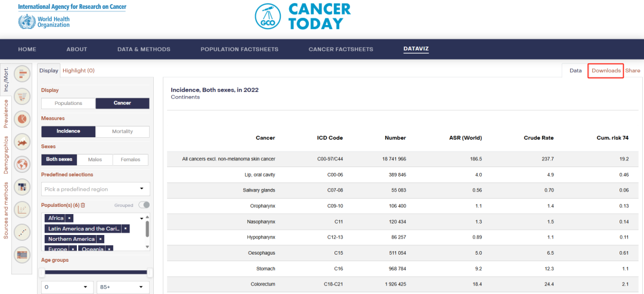Remove the Africa population tag
The height and width of the screenshot is (294, 644).
[69, 218]
